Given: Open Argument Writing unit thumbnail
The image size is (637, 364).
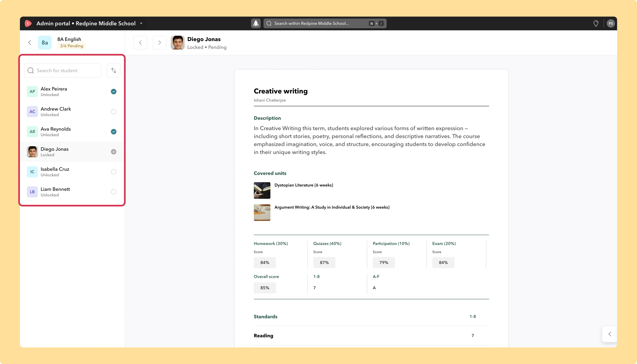Looking at the screenshot, I should click(x=262, y=212).
